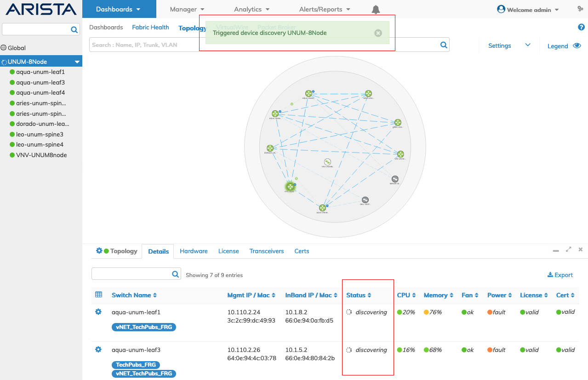Select the DORADO node in topology map
The width and height of the screenshot is (588, 380).
270,148
